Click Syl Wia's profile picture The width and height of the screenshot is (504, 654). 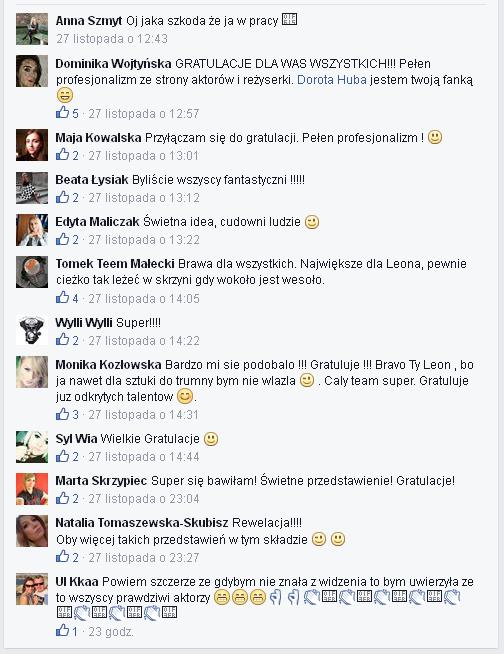tap(32, 447)
